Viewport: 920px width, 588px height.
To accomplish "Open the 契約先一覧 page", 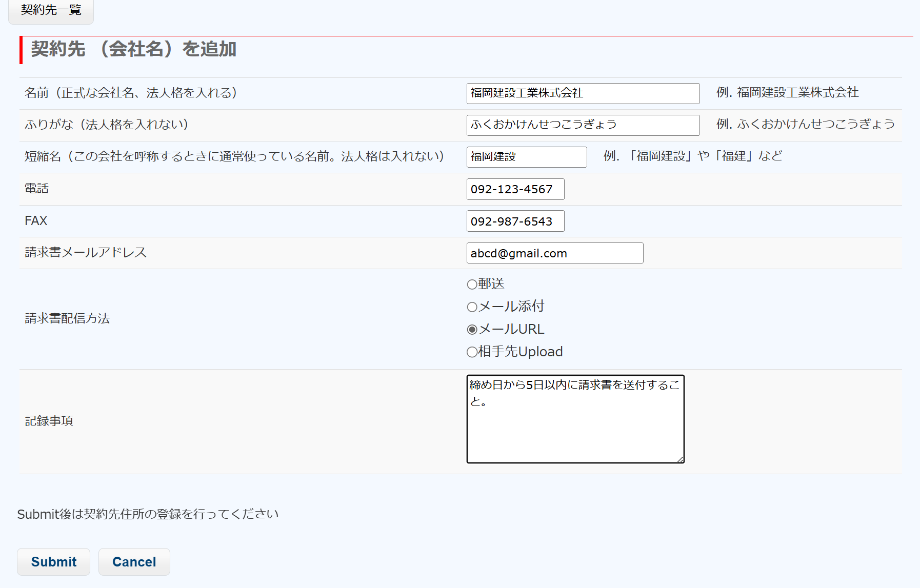I will click(51, 10).
